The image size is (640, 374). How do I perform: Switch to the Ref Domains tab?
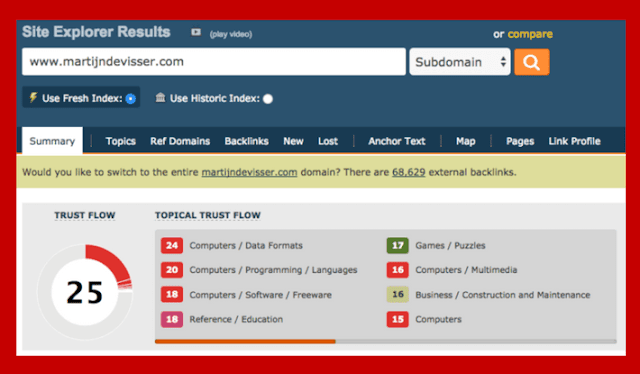pos(180,141)
